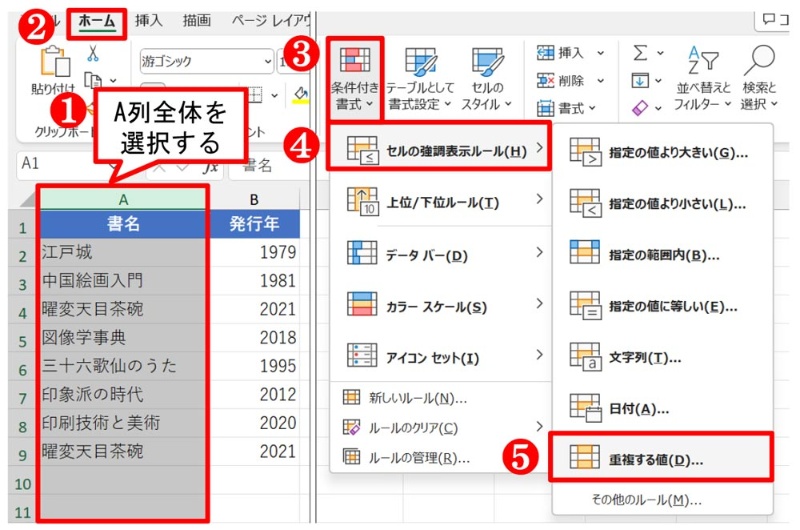Click the cell with year 1979

(254, 252)
